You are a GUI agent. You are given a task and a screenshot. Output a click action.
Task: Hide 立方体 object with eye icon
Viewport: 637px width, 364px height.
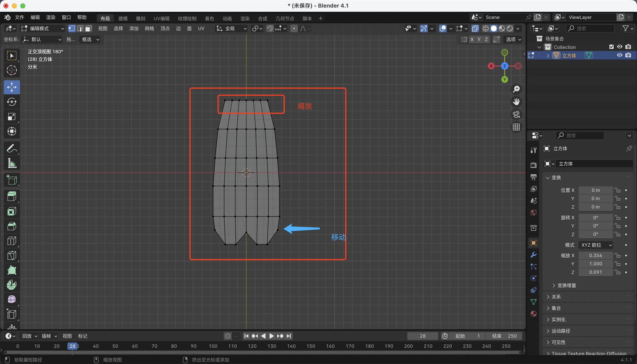[x=620, y=55]
